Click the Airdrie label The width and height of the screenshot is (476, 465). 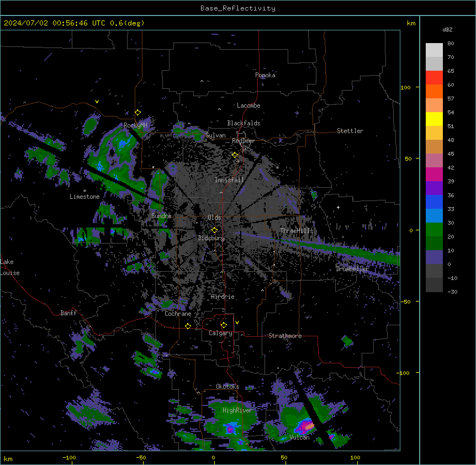coord(223,297)
